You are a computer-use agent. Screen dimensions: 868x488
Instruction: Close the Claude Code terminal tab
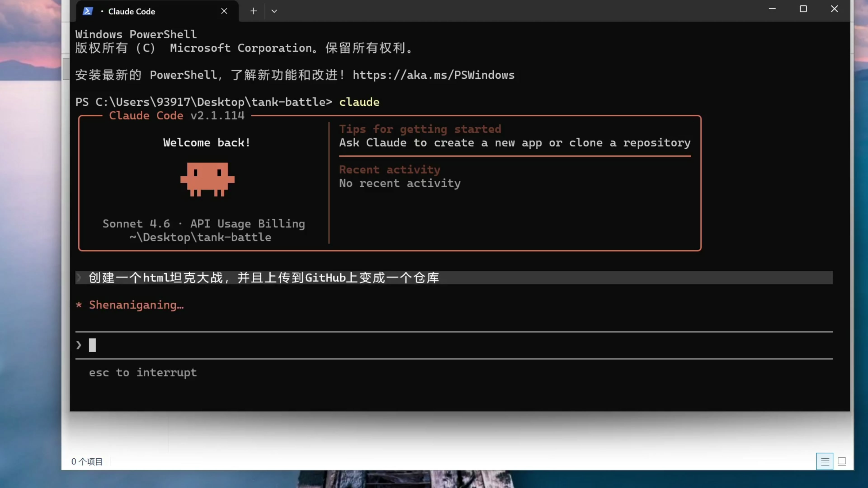click(x=224, y=11)
